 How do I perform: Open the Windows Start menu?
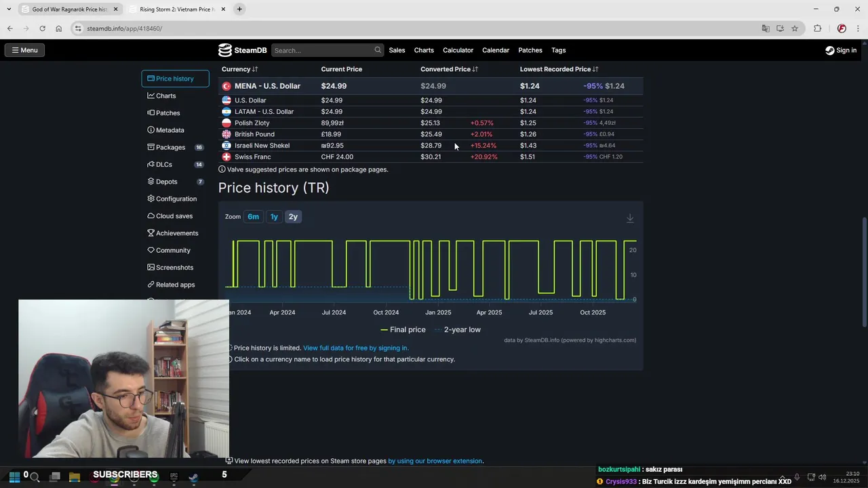14,476
